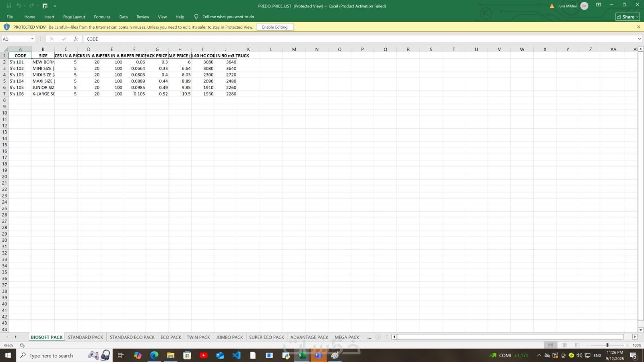Select the STANDARD PACK sheet tab
644x362 pixels.
coord(85,337)
